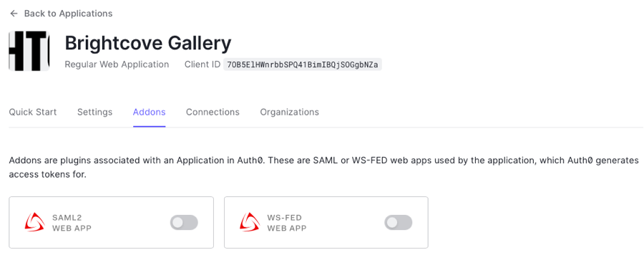
Task: Open the Quick Start tab
Action: (x=33, y=112)
